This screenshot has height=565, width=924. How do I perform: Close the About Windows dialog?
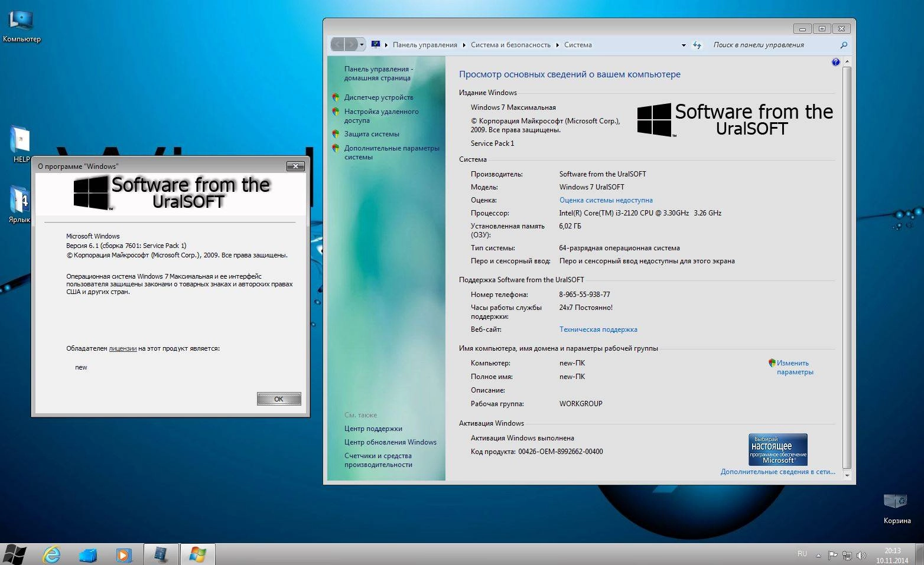tap(295, 166)
